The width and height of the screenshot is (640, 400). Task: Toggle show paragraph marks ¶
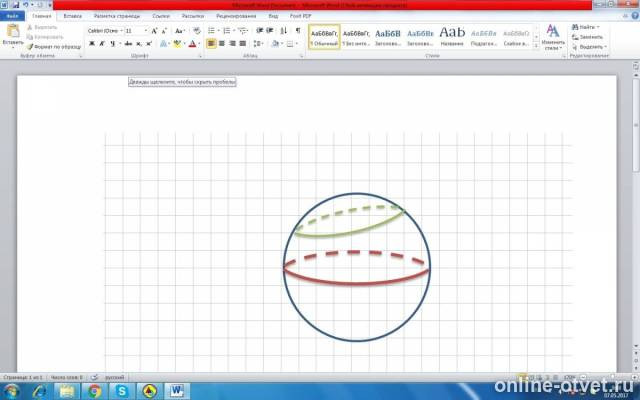(x=298, y=31)
